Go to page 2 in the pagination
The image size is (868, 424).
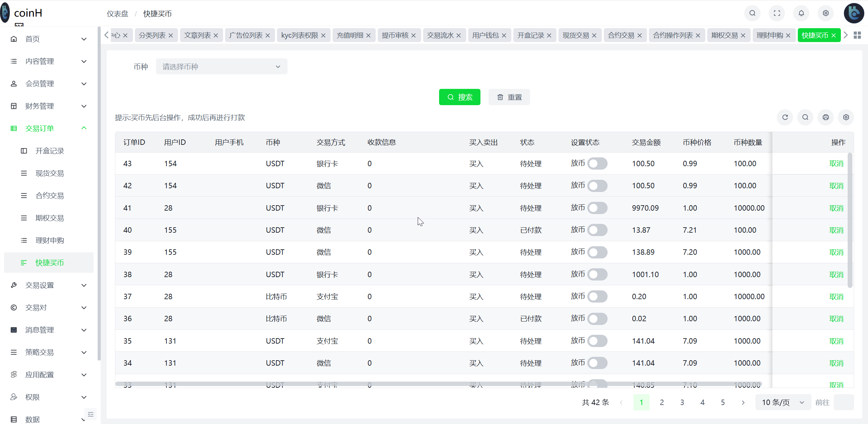pyautogui.click(x=662, y=402)
